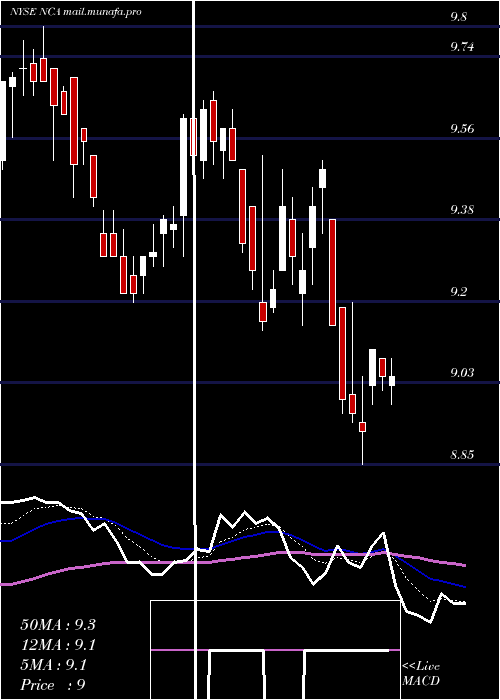500x700 pixels.
Task: Select the 9.56 price axis label
Action: pyautogui.click(x=462, y=129)
